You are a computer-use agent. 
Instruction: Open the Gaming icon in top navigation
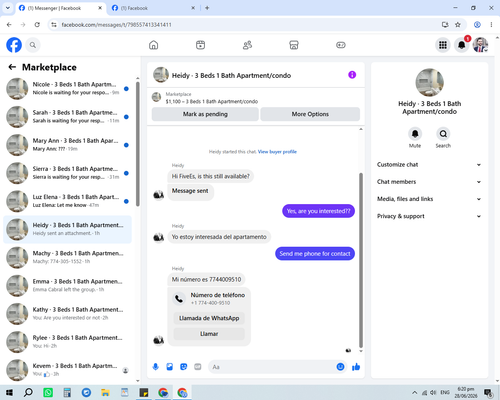pos(341,45)
